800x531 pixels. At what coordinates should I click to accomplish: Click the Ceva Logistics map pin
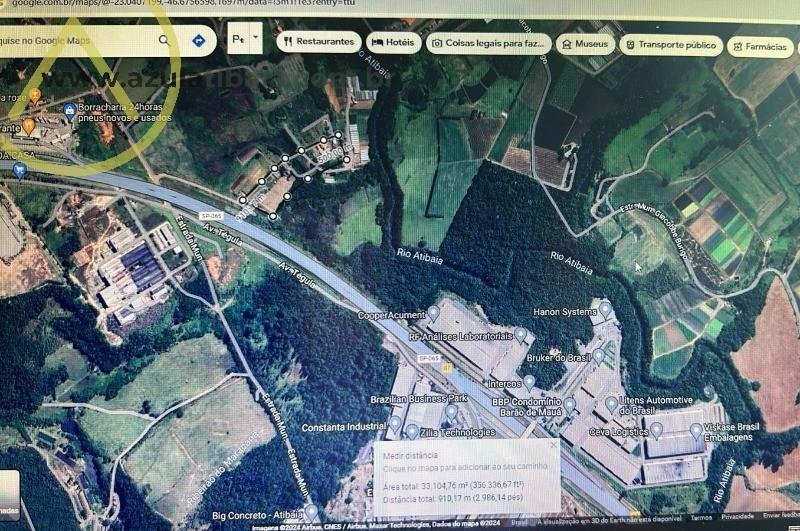[x=656, y=430]
